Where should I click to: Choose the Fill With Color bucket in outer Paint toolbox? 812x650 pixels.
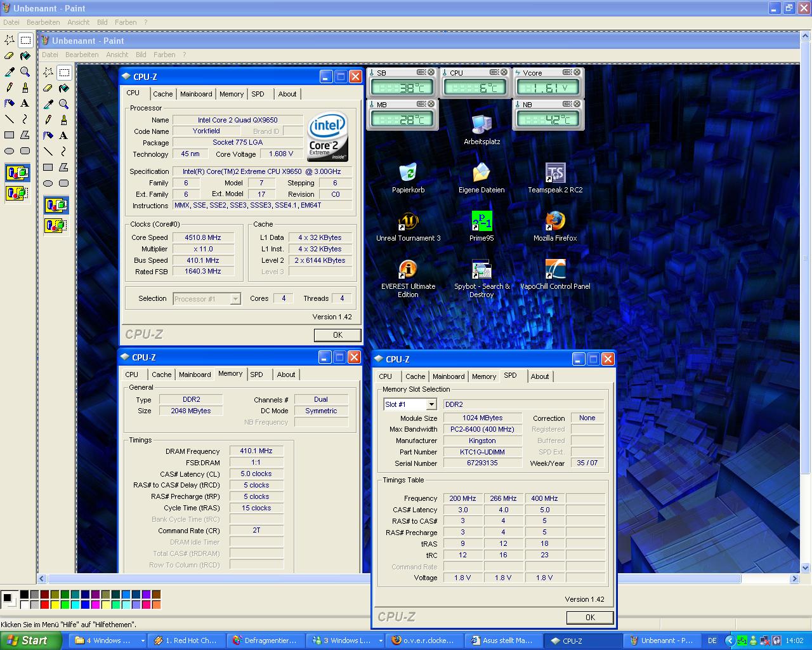click(x=25, y=56)
